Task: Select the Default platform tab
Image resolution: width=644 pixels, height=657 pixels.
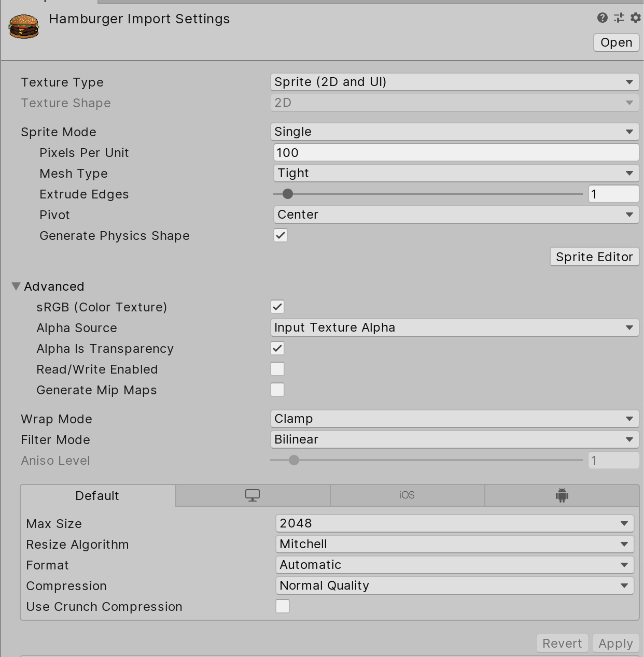Action: (x=97, y=496)
